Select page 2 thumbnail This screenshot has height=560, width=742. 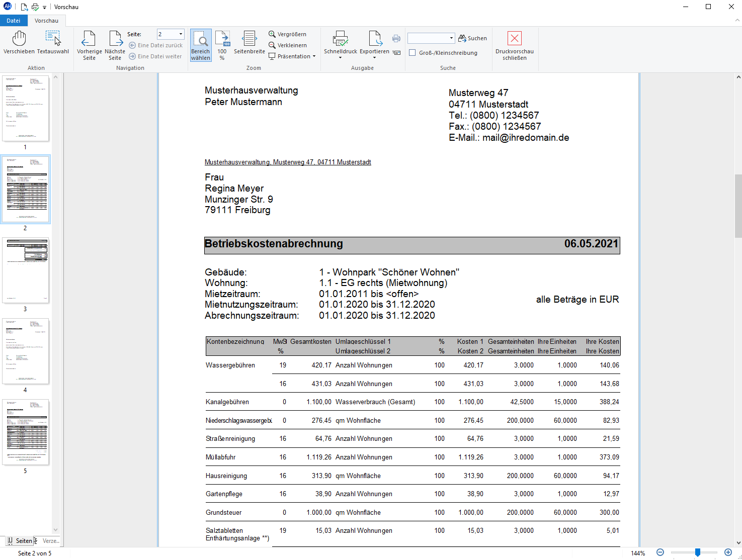coord(25,189)
